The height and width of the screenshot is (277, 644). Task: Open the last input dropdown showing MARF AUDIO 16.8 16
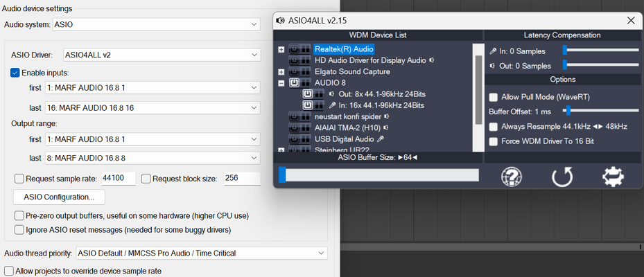tap(153, 108)
